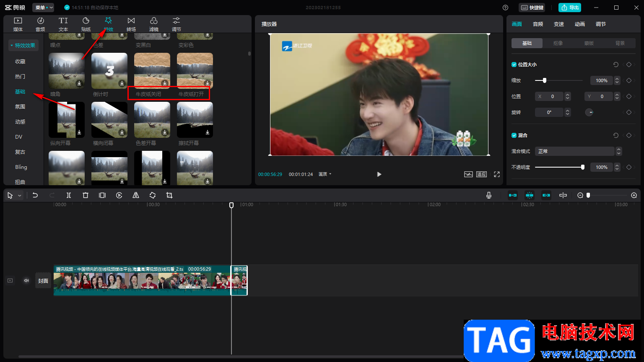Expand the 画质 quality dropdown in player
644x362 pixels.
(325, 174)
